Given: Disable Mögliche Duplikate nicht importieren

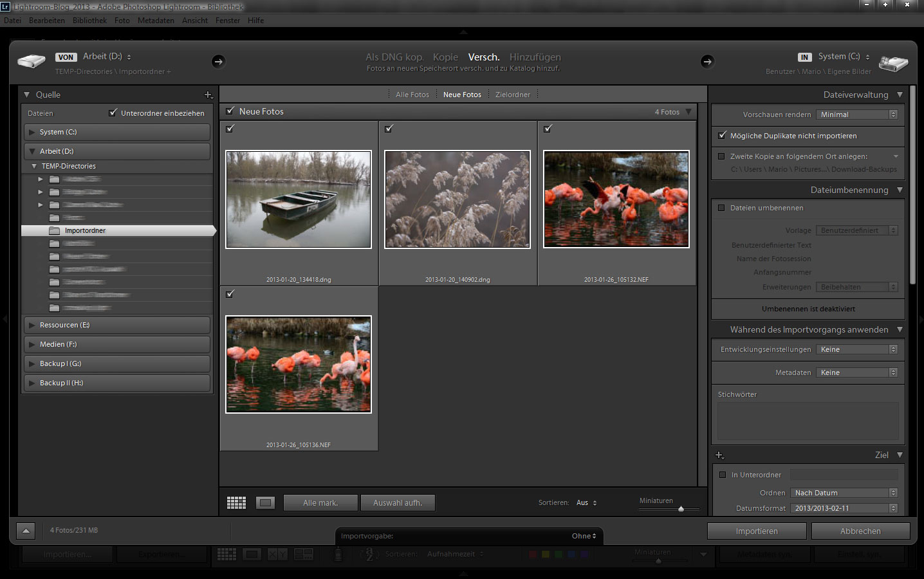Looking at the screenshot, I should (722, 136).
